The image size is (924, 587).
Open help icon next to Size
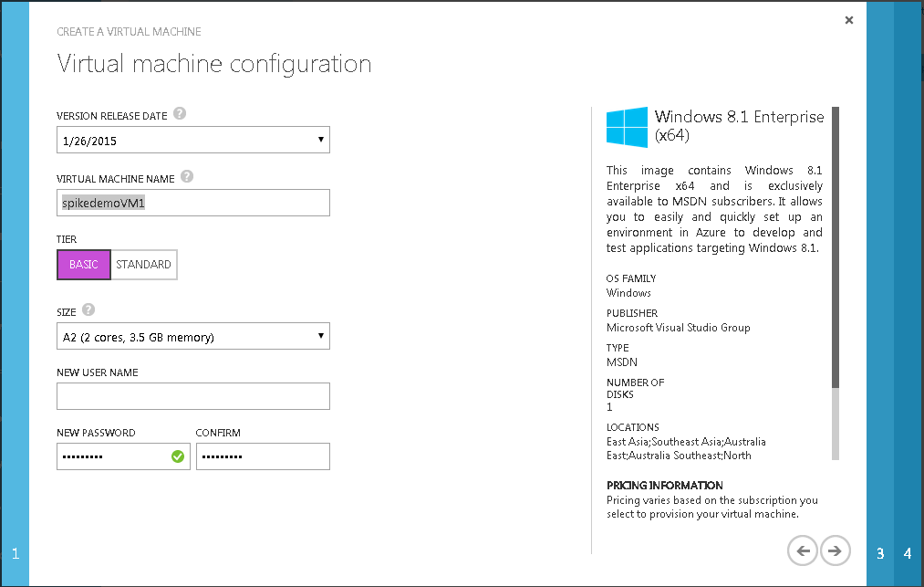(x=88, y=309)
